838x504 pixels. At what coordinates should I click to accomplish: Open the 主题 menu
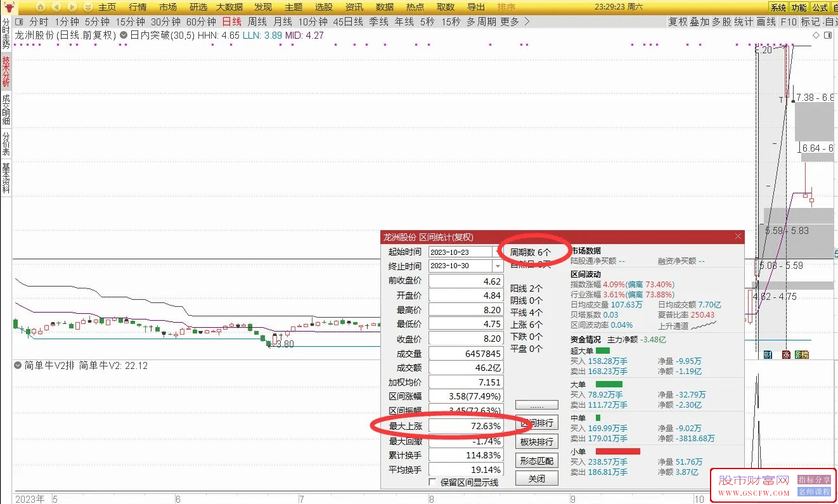coord(293,7)
